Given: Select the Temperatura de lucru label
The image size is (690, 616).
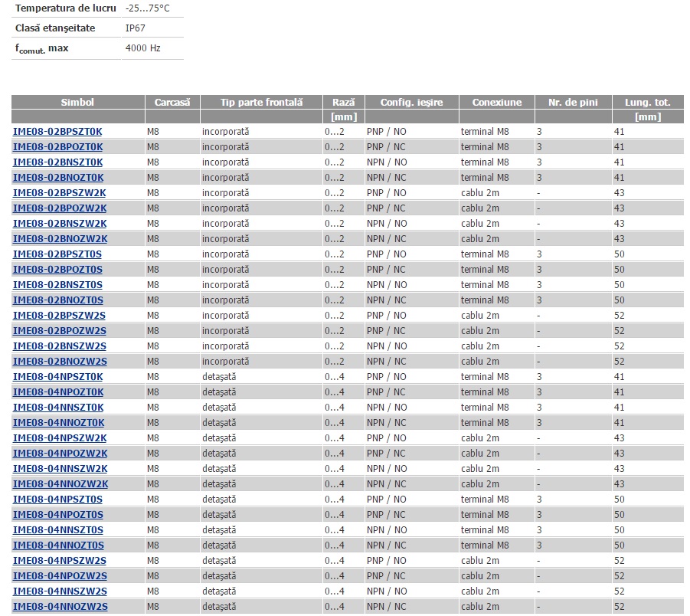Looking at the screenshot, I should pos(66,8).
